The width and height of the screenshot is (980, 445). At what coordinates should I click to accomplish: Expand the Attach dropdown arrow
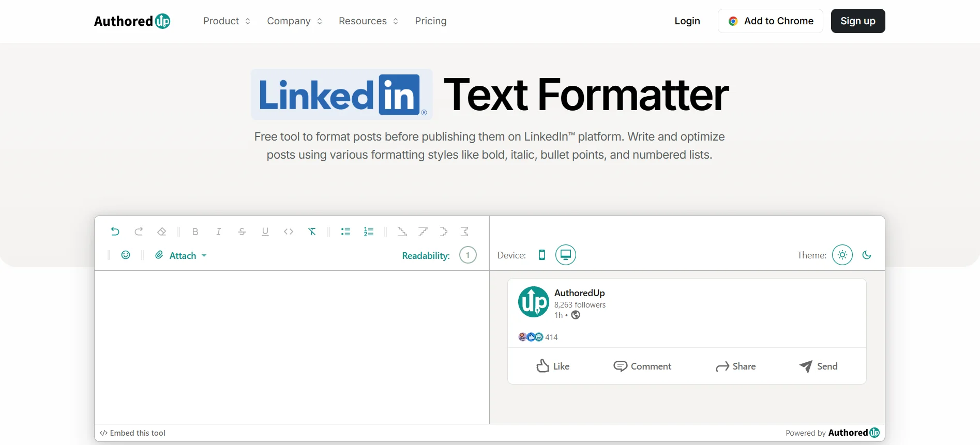pyautogui.click(x=204, y=255)
